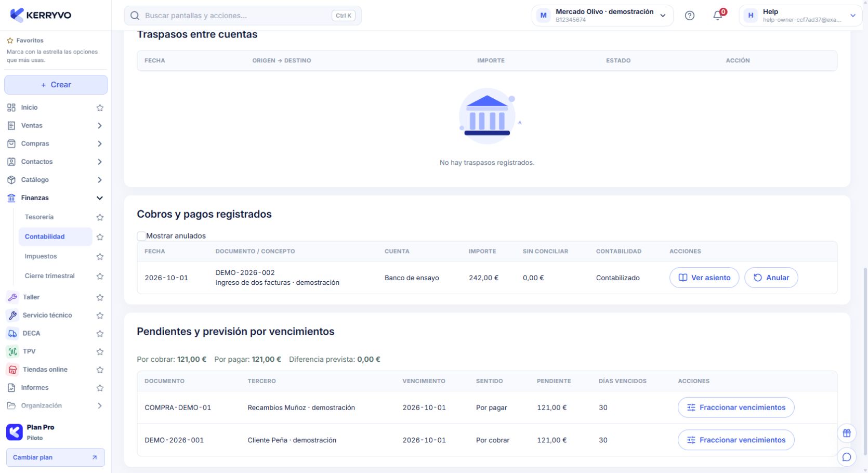Open the help question mark icon
Viewport: 868px width, 473px height.
point(690,16)
